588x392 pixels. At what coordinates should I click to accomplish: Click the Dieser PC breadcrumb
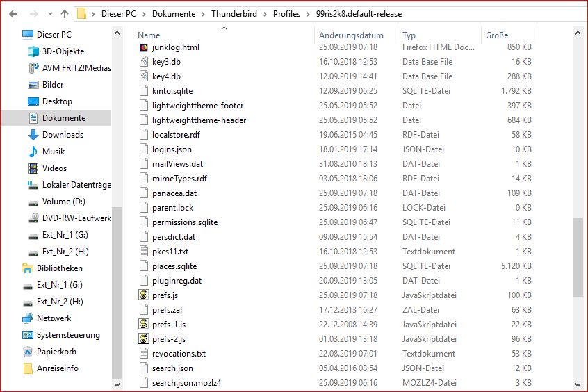click(118, 14)
